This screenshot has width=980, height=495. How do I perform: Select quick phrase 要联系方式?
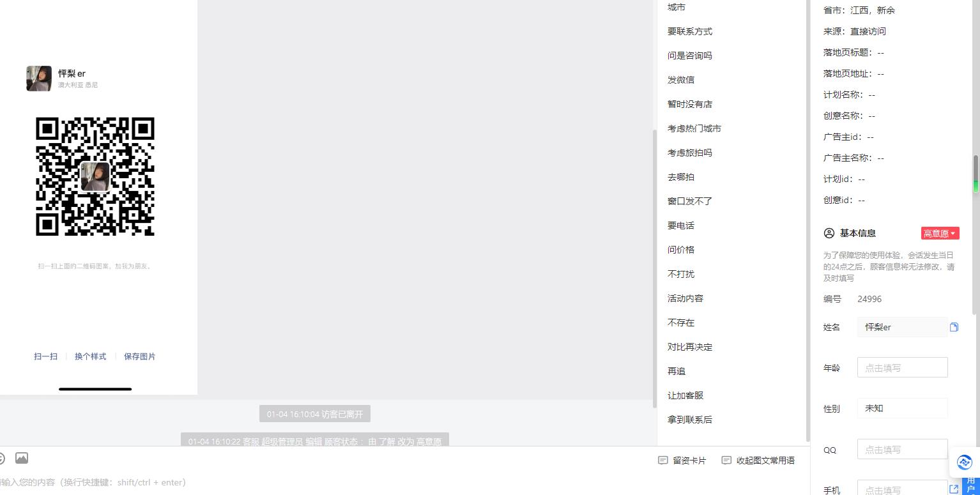pyautogui.click(x=690, y=31)
